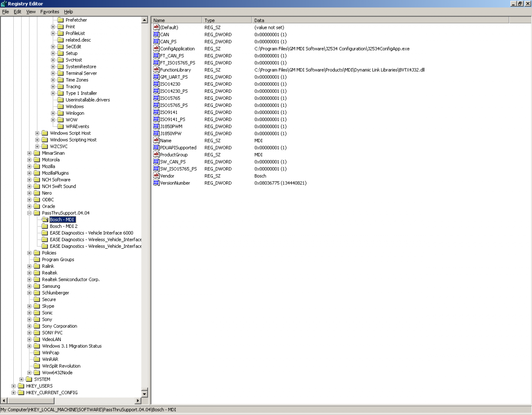Select the EASE Diagnostics - Vehicle Interface 6000 key
This screenshot has height=415, width=532.
91,233
